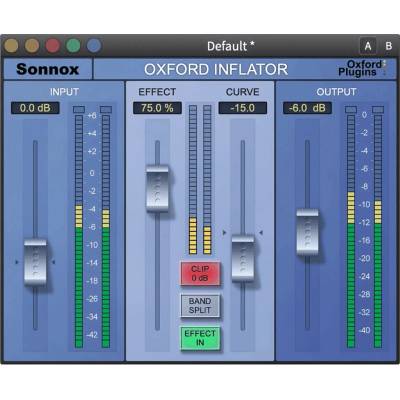Select the input value field 0.0 dB

(x=35, y=108)
